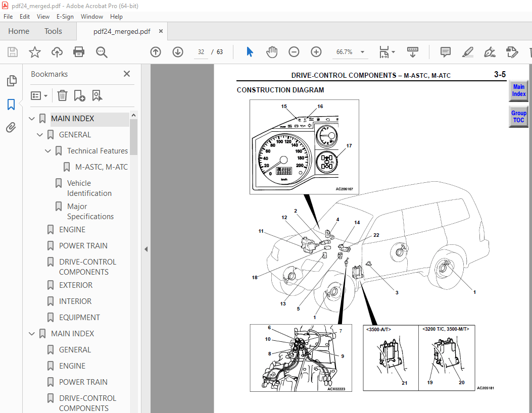The height and width of the screenshot is (413, 532).
Task: Open the zoom percentage dropdown
Action: coord(362,52)
